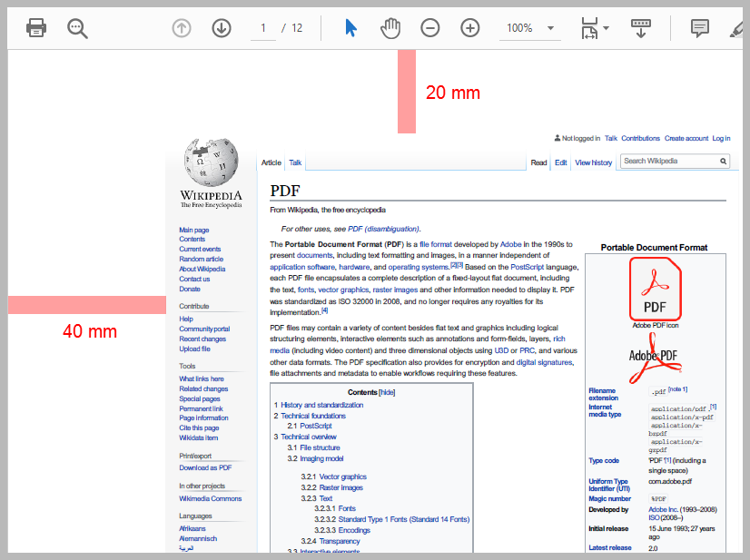Open the Talk link in the user bar
This screenshot has height=560, width=750.
611,138
